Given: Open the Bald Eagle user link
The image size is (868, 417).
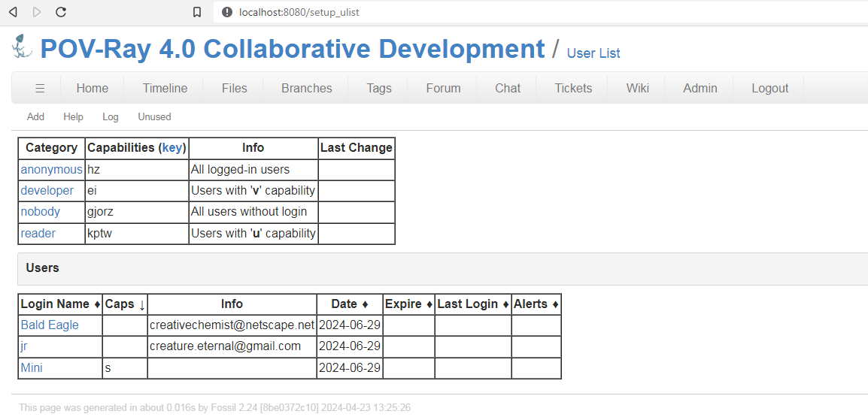Looking at the screenshot, I should 50,325.
